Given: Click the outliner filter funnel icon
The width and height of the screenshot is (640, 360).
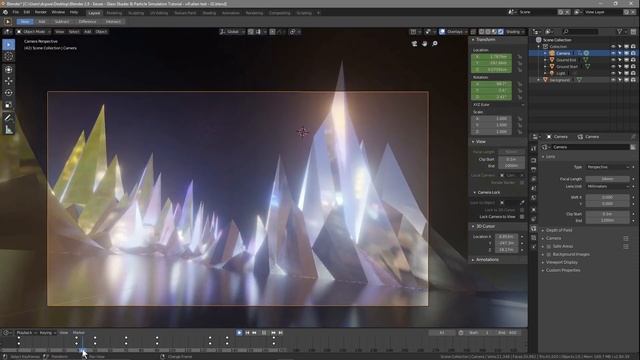Looking at the screenshot, I should pos(620,31).
